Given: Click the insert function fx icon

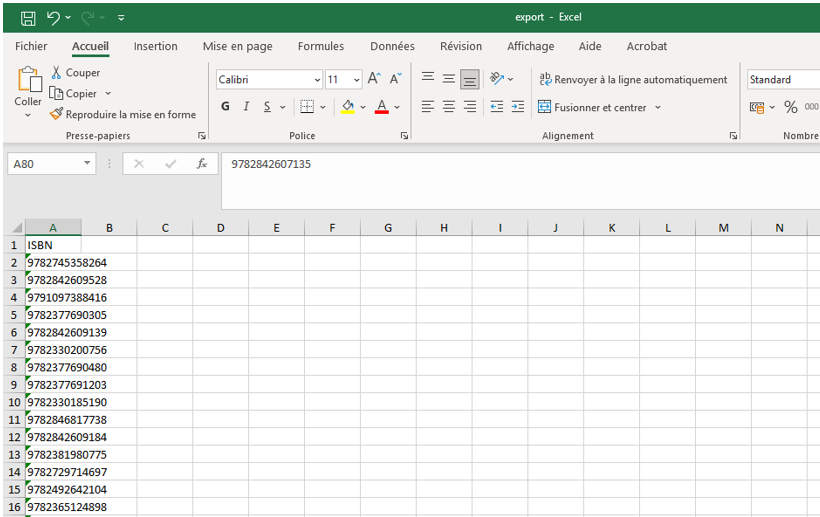Looking at the screenshot, I should 201,164.
